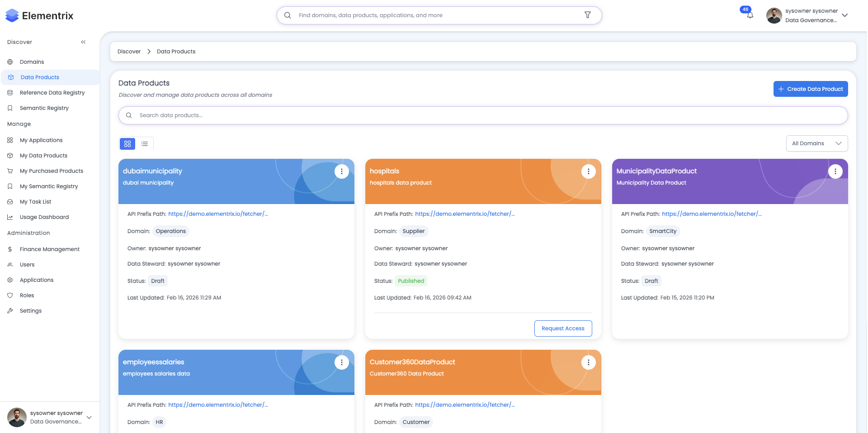Switch to My Task List
This screenshot has height=433, width=868.
[10, 201]
